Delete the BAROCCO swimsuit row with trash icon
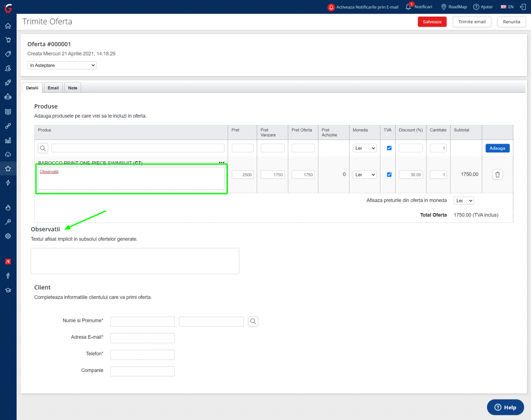 [x=497, y=174]
